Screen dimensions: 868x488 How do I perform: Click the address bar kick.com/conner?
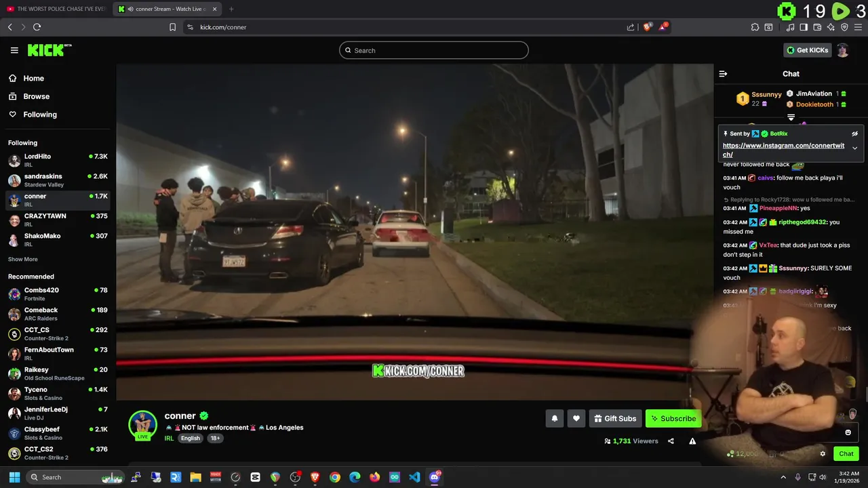[x=223, y=27]
